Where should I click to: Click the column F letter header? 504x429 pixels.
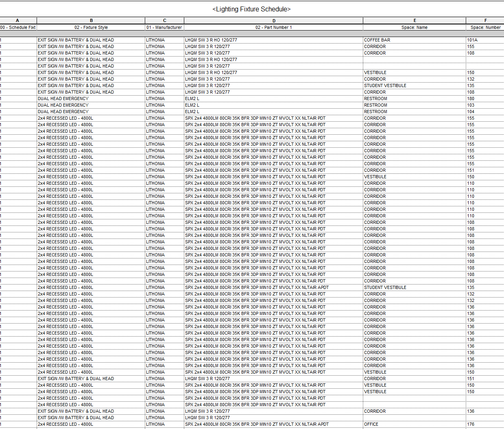point(485,20)
